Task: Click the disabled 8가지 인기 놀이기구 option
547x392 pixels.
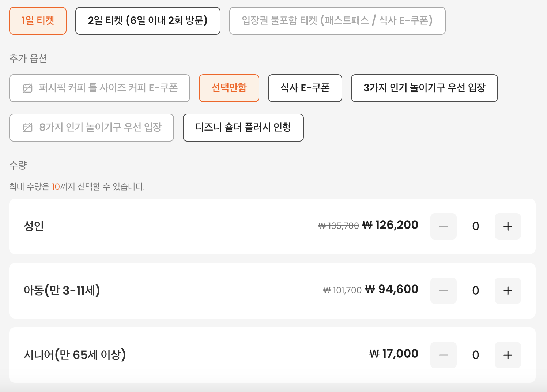Action: 91,127
